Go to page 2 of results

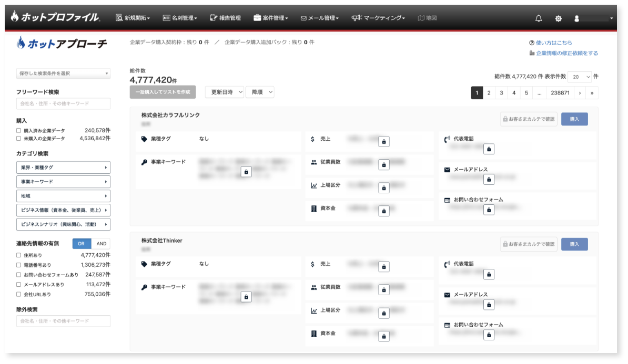[x=489, y=93]
